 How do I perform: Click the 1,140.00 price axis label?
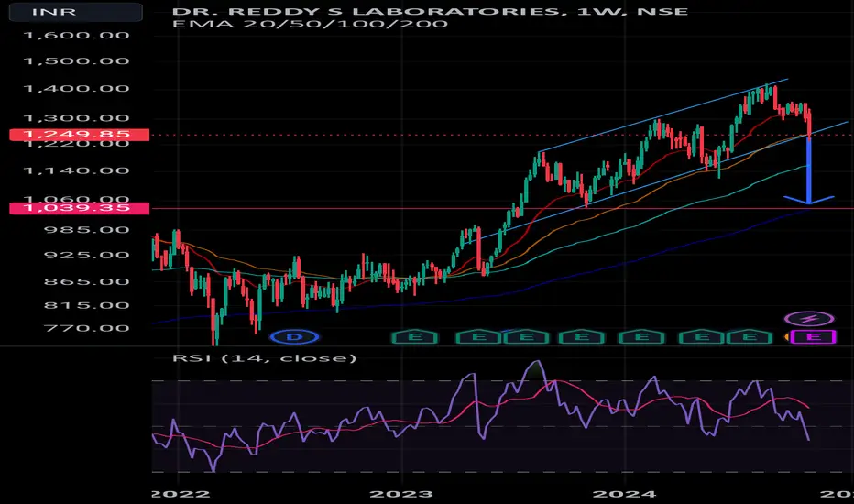click(x=77, y=171)
